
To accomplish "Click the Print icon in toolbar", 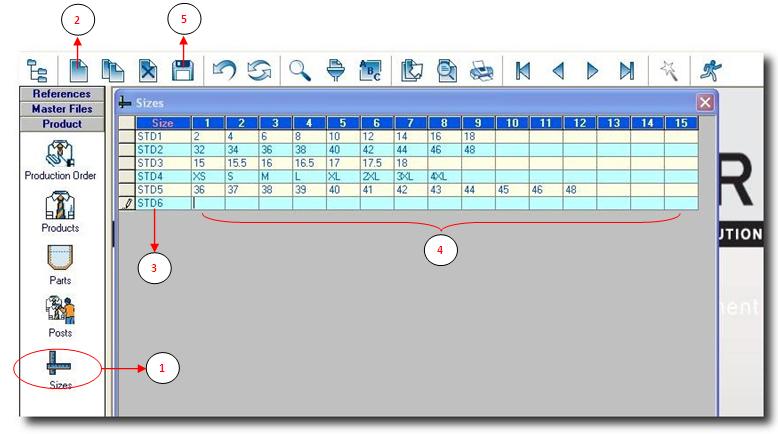I will 482,71.
